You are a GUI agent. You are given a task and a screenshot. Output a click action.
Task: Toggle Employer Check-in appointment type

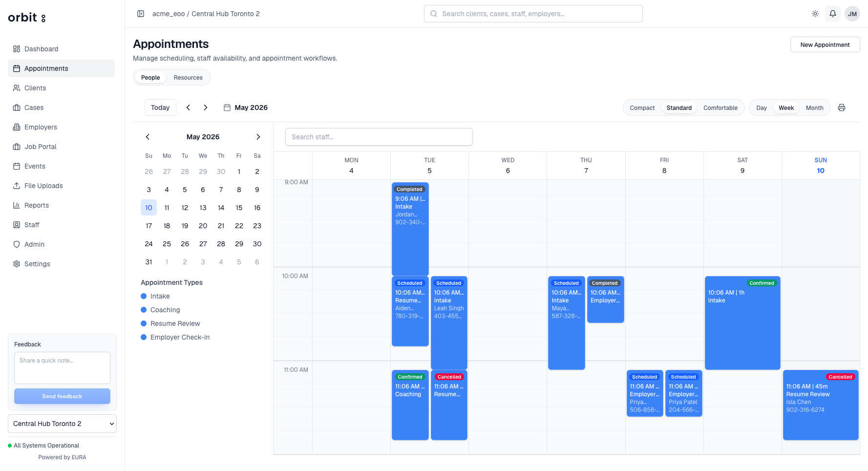click(175, 337)
